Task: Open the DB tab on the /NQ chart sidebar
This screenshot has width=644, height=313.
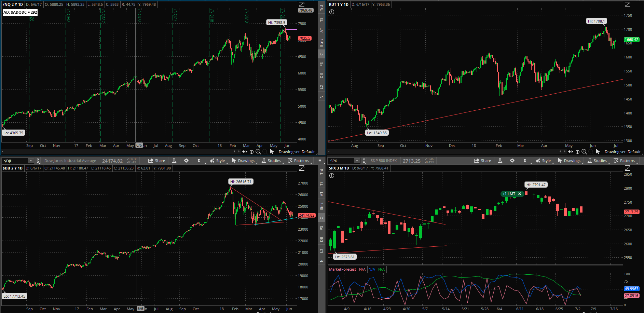Action: [x=321, y=76]
